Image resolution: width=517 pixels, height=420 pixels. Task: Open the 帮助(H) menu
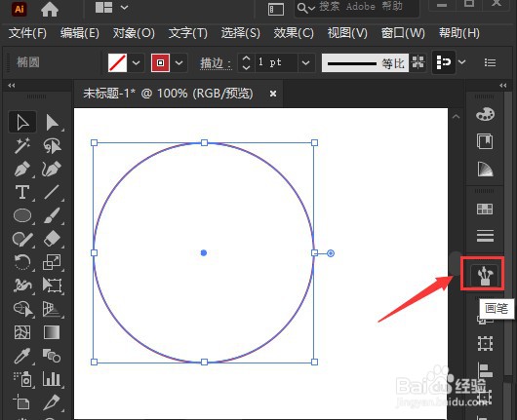coord(459,33)
